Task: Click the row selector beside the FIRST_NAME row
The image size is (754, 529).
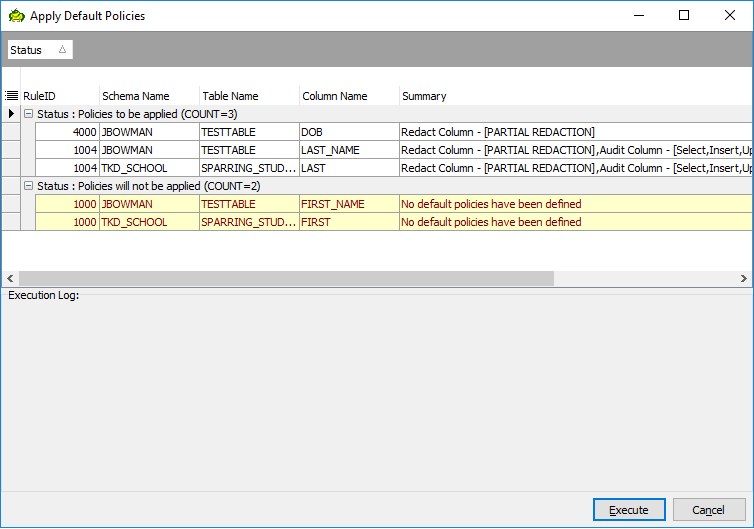Action: [x=11, y=204]
